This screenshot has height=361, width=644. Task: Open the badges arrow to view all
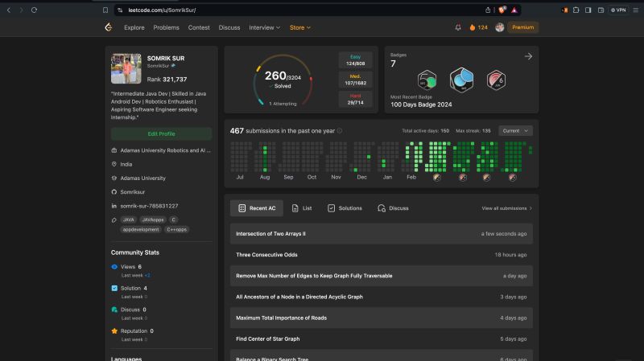(528, 56)
